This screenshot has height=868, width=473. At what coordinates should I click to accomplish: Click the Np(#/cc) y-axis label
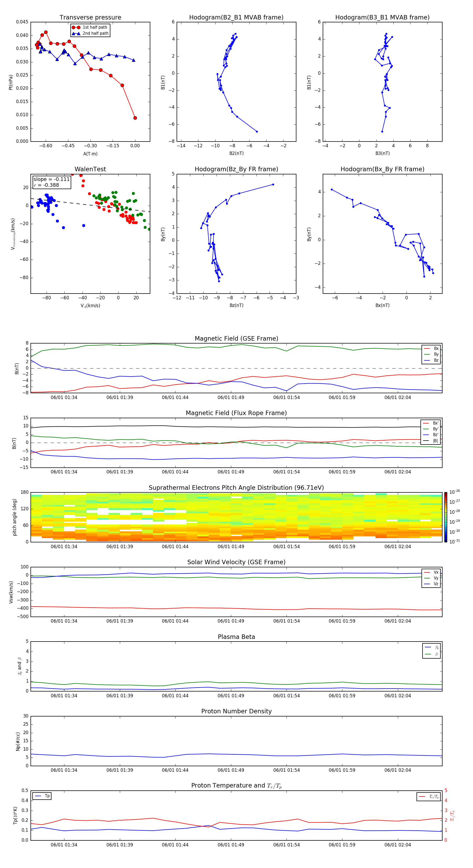pos(18,741)
